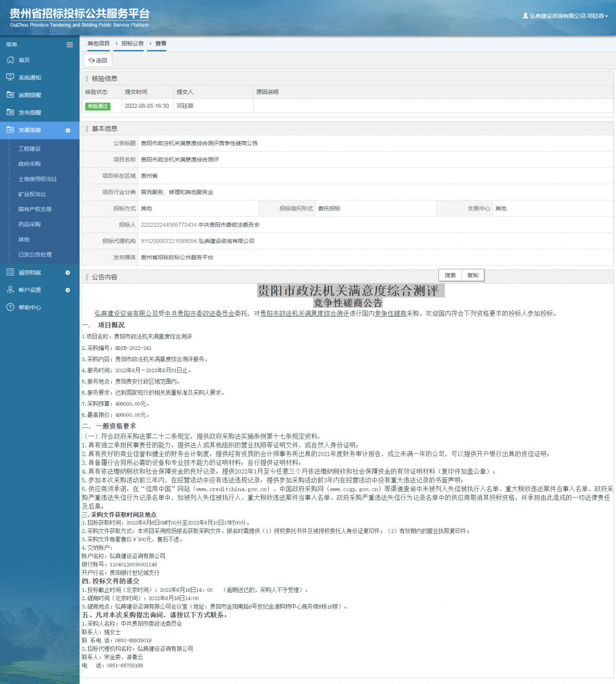
Task: Click the 搜索 button above announcement
Action: pyautogui.click(x=450, y=276)
